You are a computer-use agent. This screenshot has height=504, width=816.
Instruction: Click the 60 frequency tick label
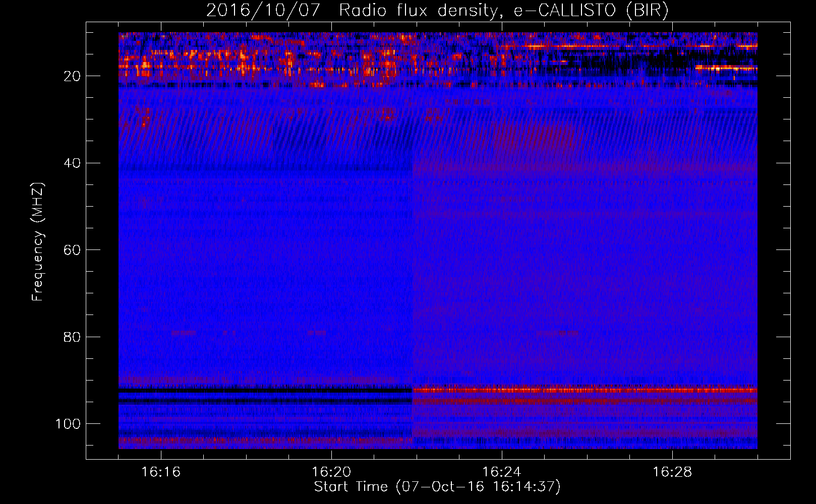point(73,250)
